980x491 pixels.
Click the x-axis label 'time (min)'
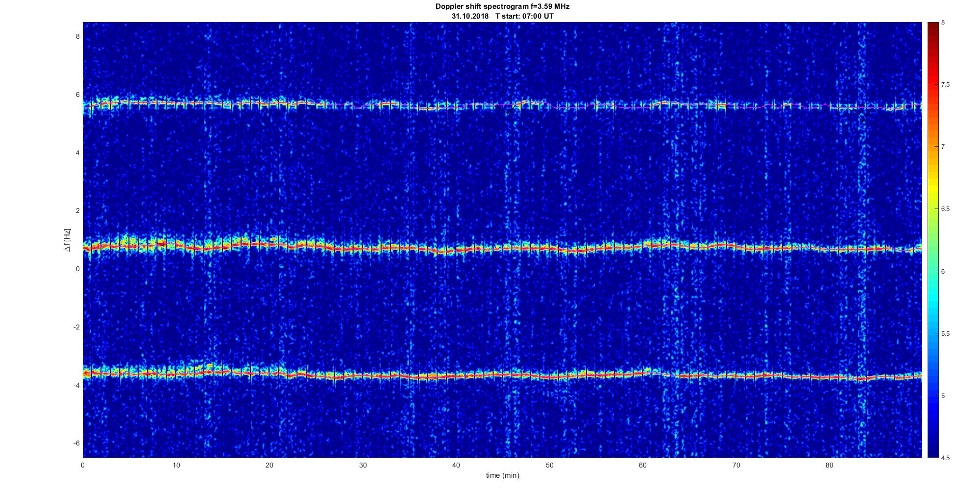(x=502, y=475)
